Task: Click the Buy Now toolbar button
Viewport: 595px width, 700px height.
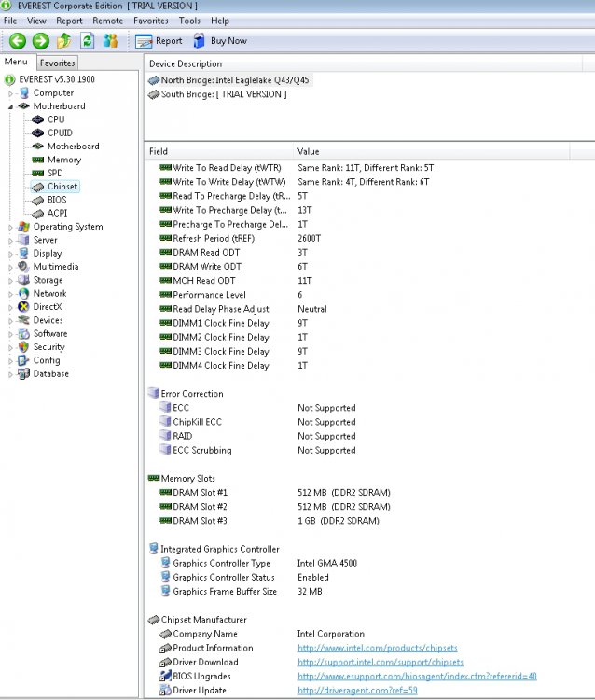Action: (x=220, y=41)
